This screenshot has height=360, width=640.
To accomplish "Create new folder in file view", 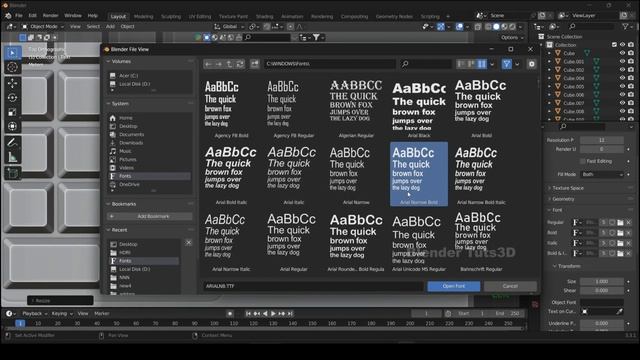I will [x=255, y=64].
